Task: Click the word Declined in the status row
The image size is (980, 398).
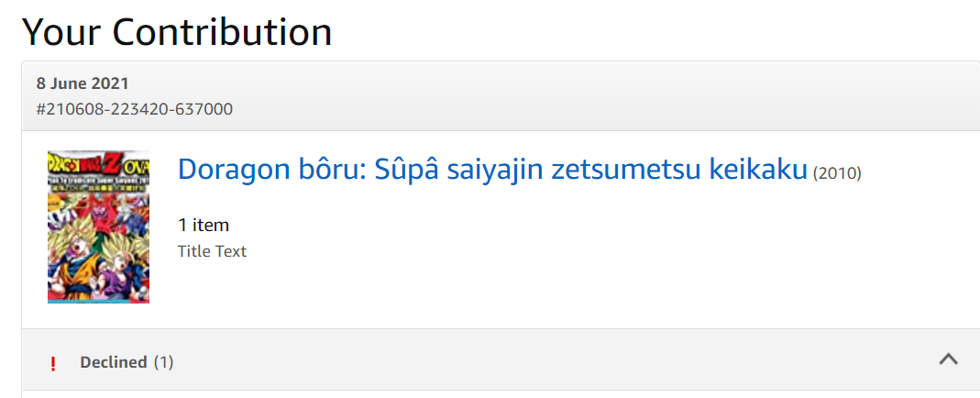Action: pos(114,362)
